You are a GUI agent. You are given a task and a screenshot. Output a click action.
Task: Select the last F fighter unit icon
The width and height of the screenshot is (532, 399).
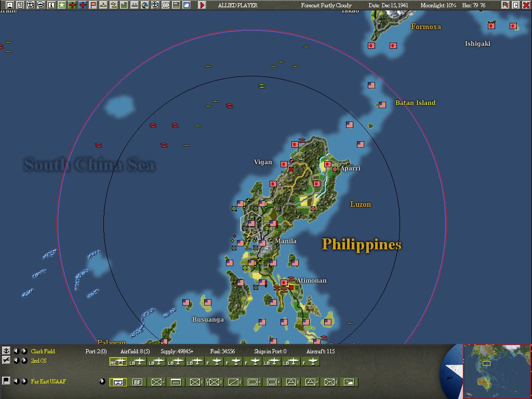[x=310, y=362]
